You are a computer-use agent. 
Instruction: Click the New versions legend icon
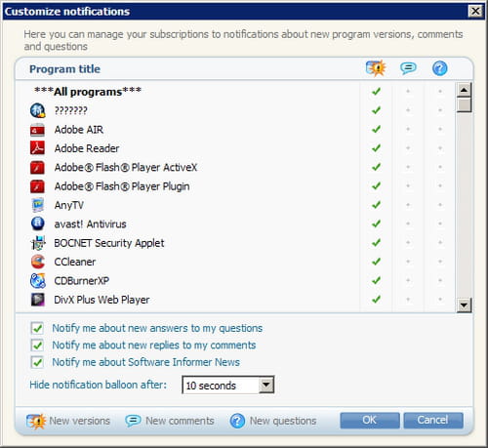(x=36, y=421)
